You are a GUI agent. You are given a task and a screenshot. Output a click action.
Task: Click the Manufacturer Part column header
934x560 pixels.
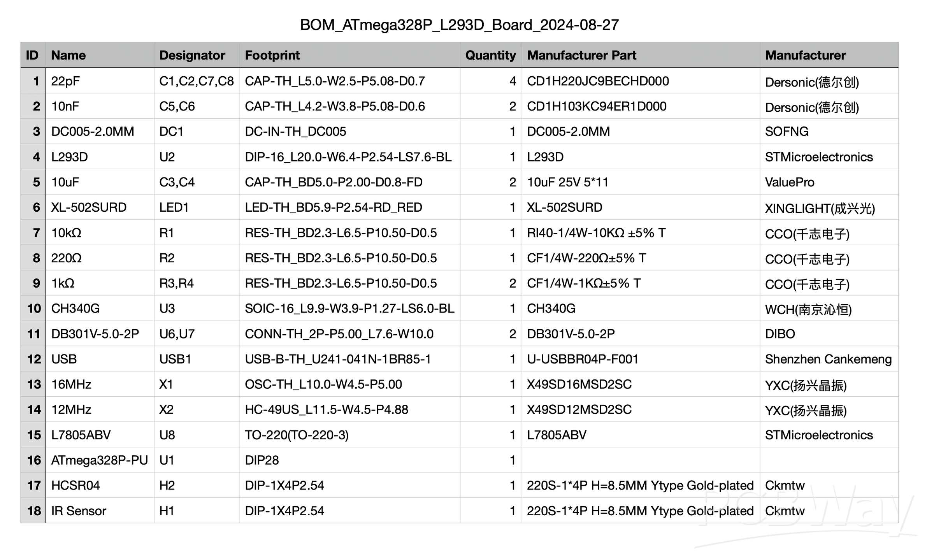tap(581, 55)
